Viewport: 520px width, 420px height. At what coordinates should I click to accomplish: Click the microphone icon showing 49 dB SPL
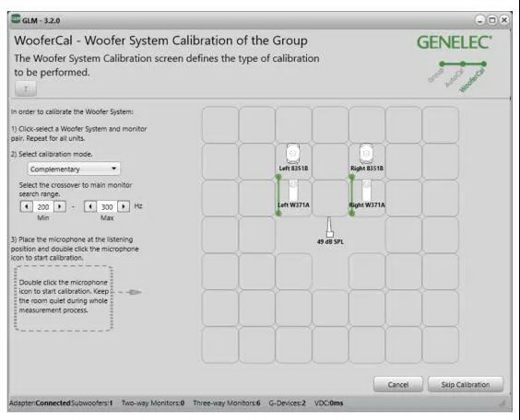pos(329,227)
